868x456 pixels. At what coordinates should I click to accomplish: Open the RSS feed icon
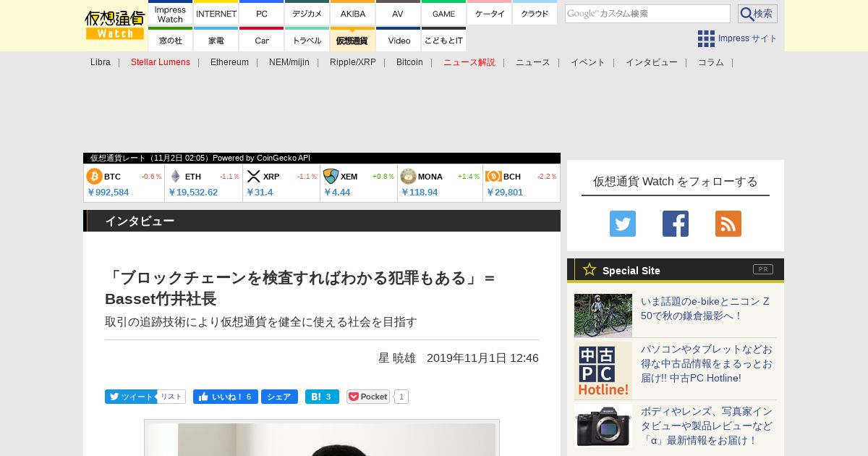[728, 224]
